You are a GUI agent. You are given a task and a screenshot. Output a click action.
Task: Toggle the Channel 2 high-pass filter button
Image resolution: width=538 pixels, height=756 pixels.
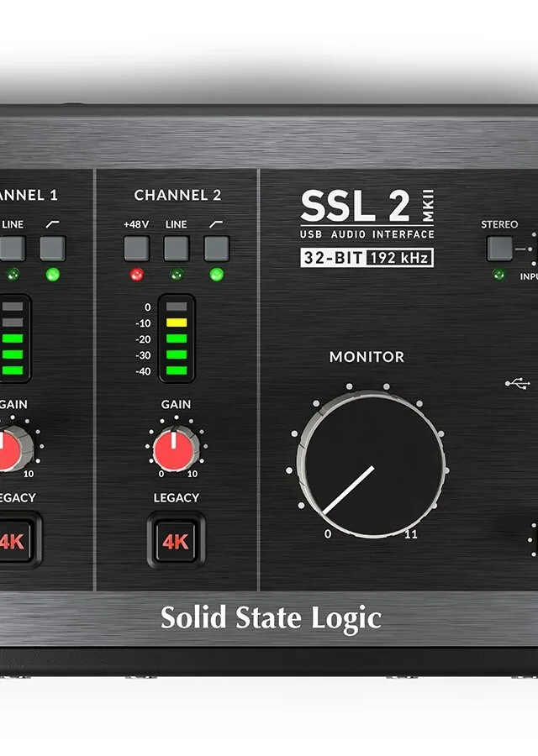[217, 249]
